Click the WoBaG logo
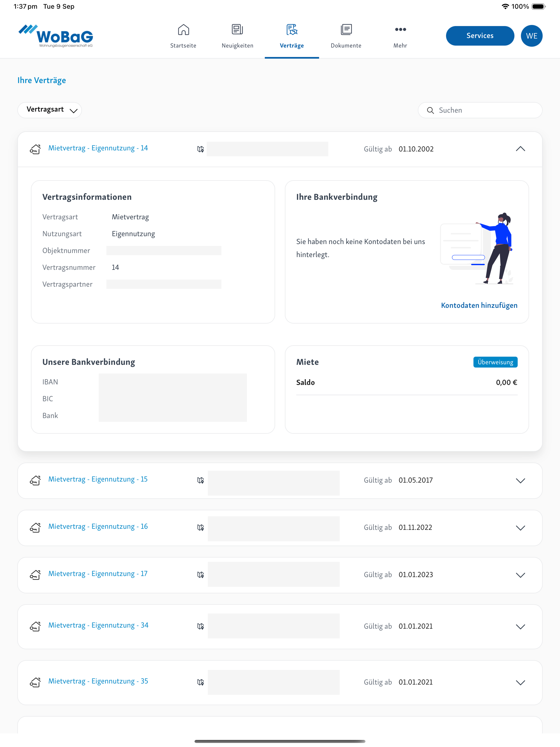This screenshot has height=747, width=560. [x=56, y=36]
